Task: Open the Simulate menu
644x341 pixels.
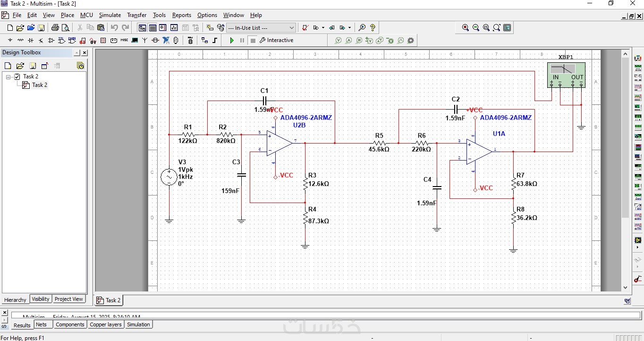Action: [110, 15]
